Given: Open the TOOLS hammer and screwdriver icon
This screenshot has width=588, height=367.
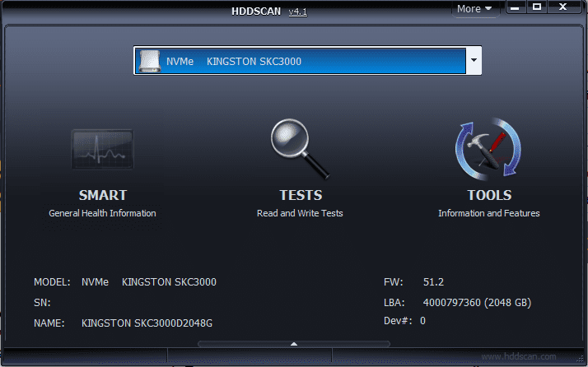Looking at the screenshot, I should (488, 149).
